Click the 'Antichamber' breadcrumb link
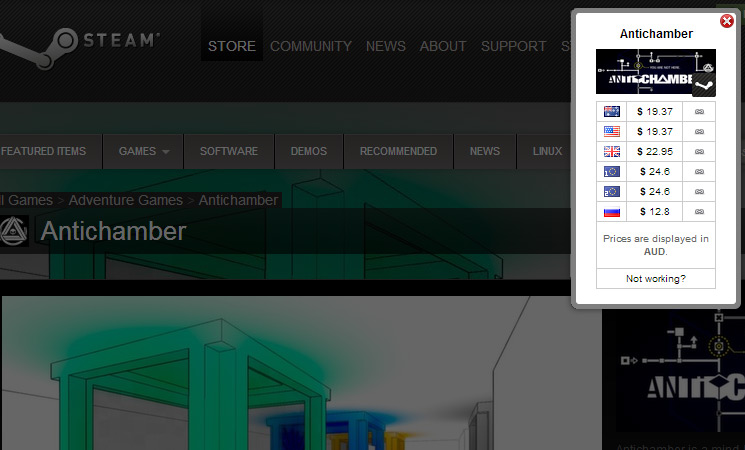This screenshot has height=450, width=745. (238, 200)
